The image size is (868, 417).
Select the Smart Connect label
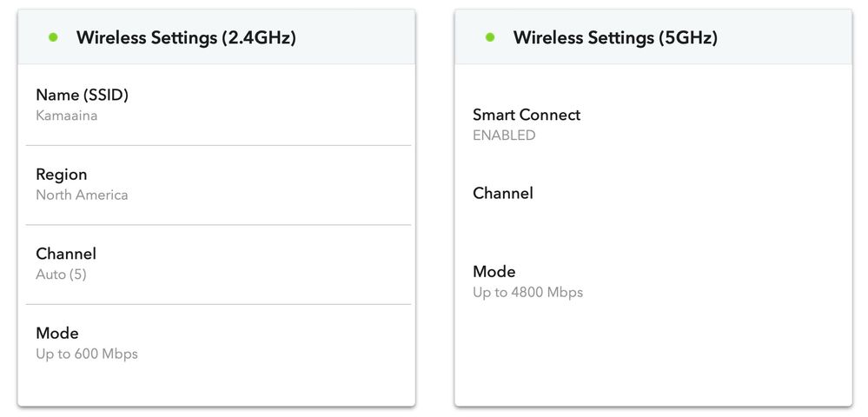(527, 115)
